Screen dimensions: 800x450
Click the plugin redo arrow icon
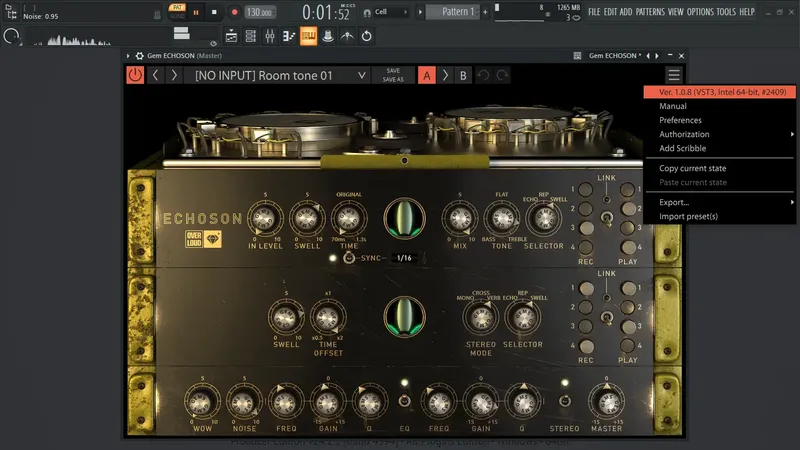502,76
